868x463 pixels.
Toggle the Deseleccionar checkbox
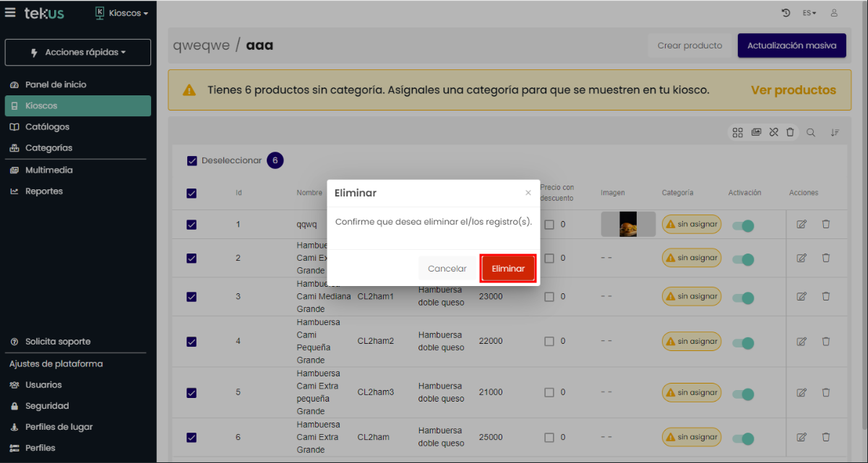[x=192, y=161]
